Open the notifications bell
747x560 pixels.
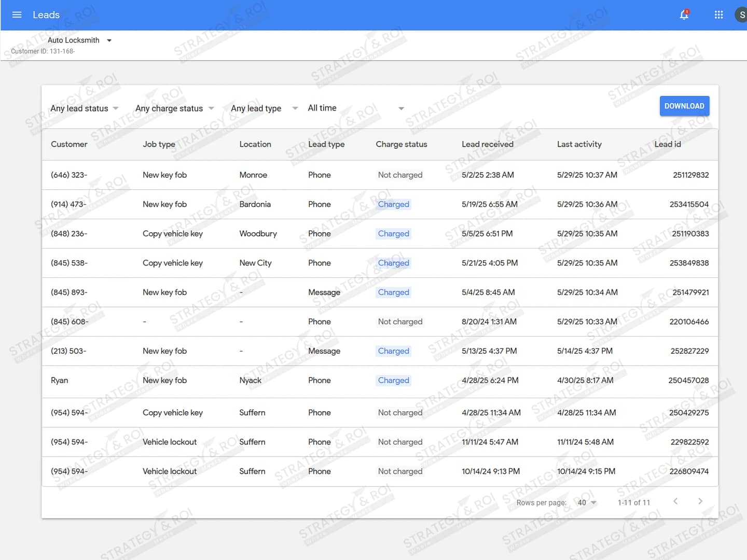[x=684, y=15]
